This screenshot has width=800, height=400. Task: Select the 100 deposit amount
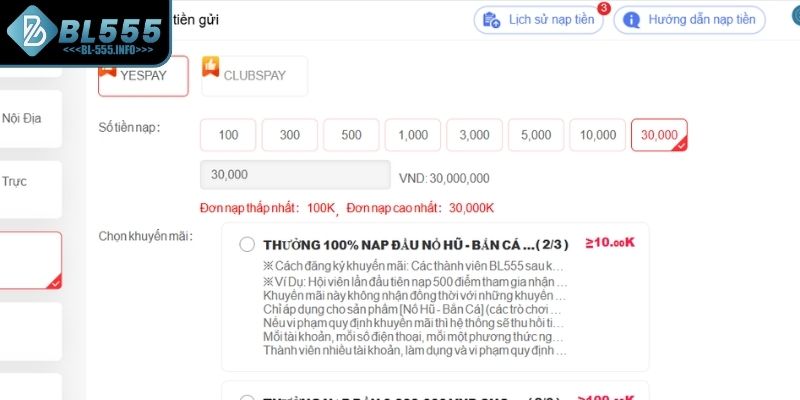click(x=228, y=135)
